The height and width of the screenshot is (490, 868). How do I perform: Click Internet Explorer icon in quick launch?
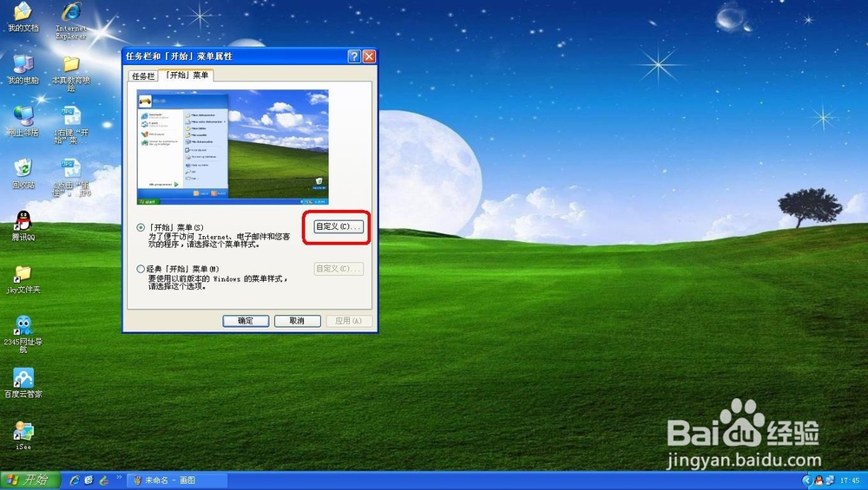[x=74, y=480]
